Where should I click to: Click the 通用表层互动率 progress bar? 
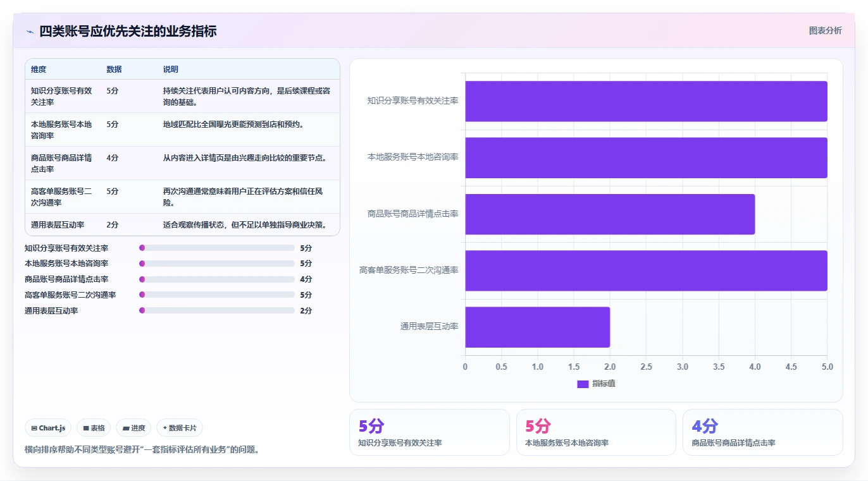[216, 310]
